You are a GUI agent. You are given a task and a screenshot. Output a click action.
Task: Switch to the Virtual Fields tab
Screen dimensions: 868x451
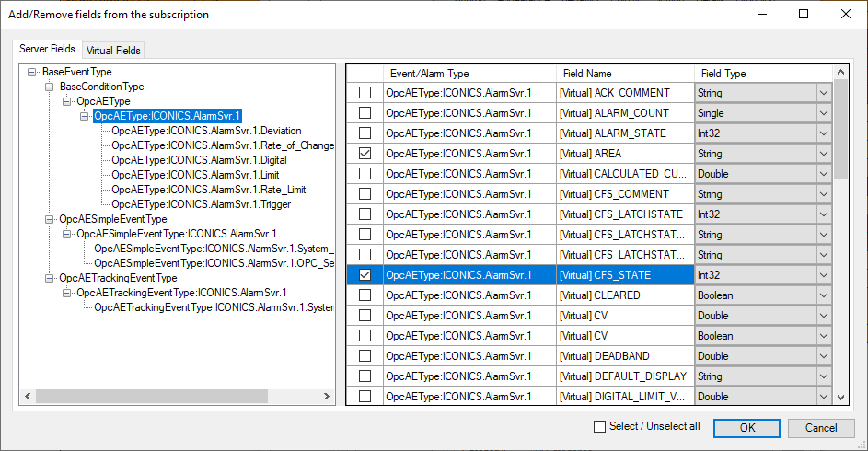tap(114, 51)
